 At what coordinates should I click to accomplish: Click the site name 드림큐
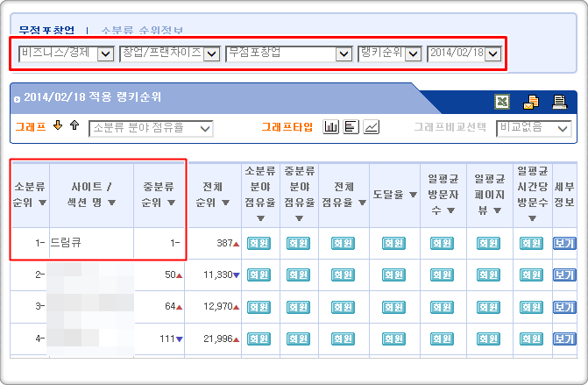(x=66, y=243)
